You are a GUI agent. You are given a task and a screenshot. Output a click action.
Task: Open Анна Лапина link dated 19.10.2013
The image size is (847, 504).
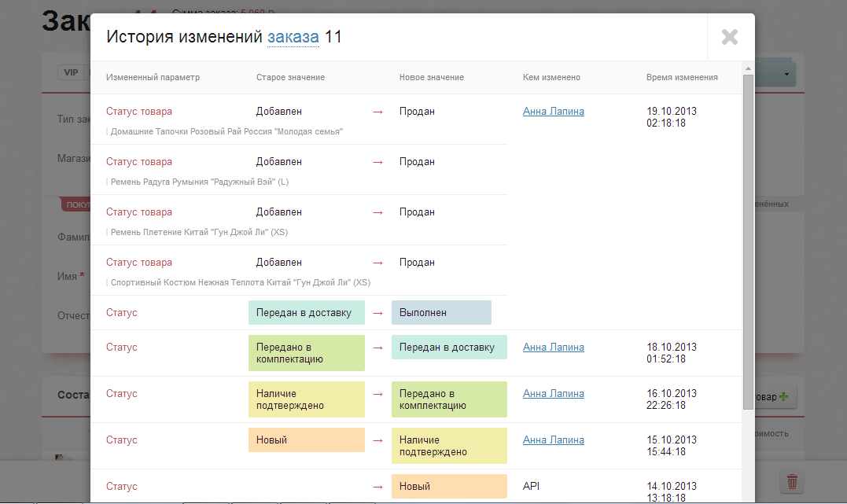[x=553, y=112]
